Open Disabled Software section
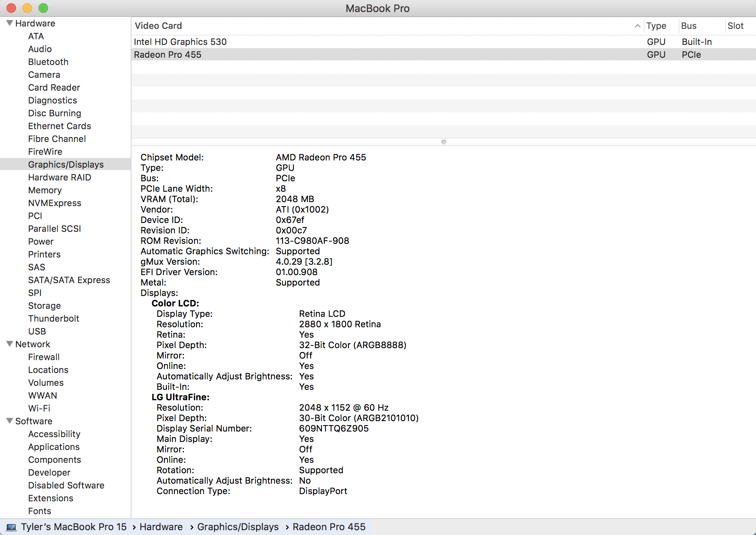756x535 pixels. [x=66, y=485]
